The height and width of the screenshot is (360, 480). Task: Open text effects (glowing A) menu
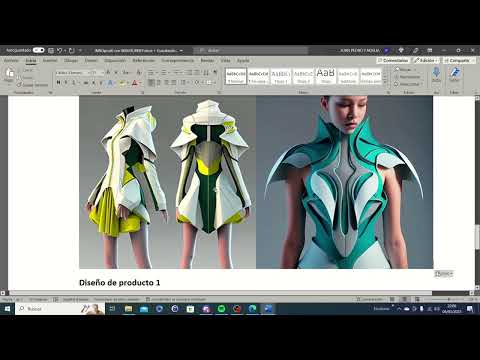[110, 82]
